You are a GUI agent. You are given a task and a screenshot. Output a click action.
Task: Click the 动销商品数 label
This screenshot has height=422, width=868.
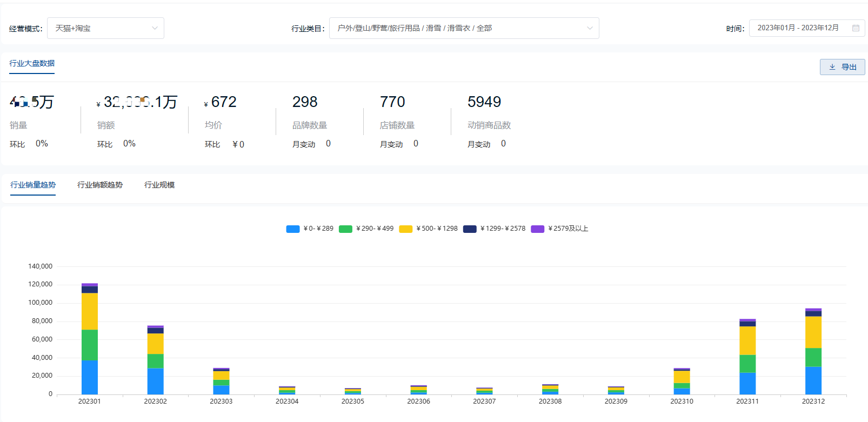(x=489, y=125)
